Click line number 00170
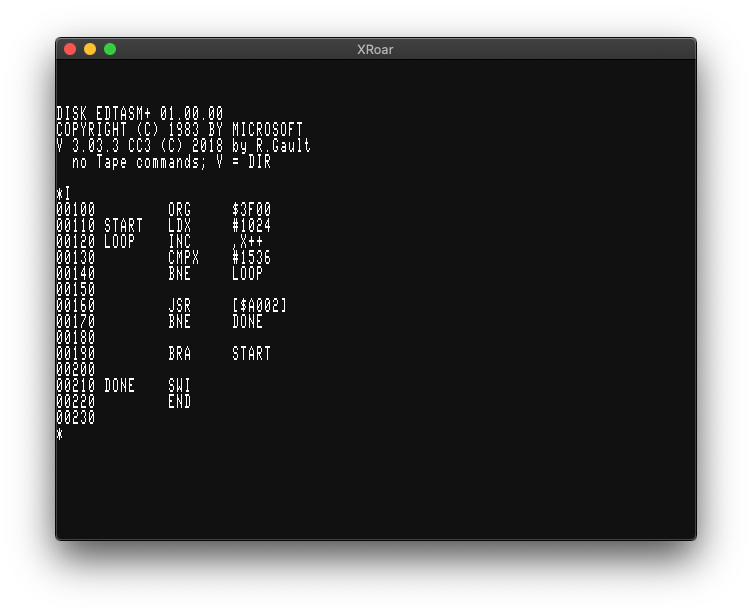Viewport: 752px width, 614px height. (75, 321)
